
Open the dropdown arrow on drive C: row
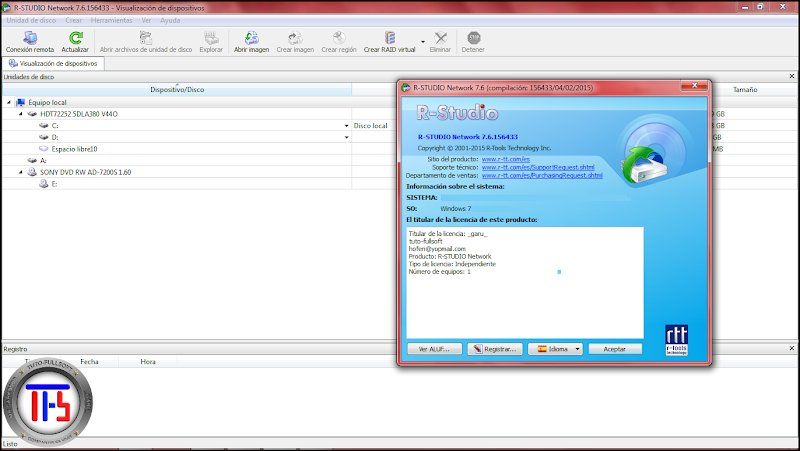coord(346,126)
